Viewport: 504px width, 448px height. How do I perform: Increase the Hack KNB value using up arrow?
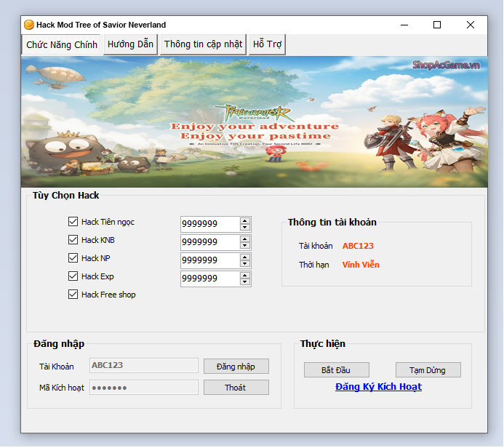244,239
